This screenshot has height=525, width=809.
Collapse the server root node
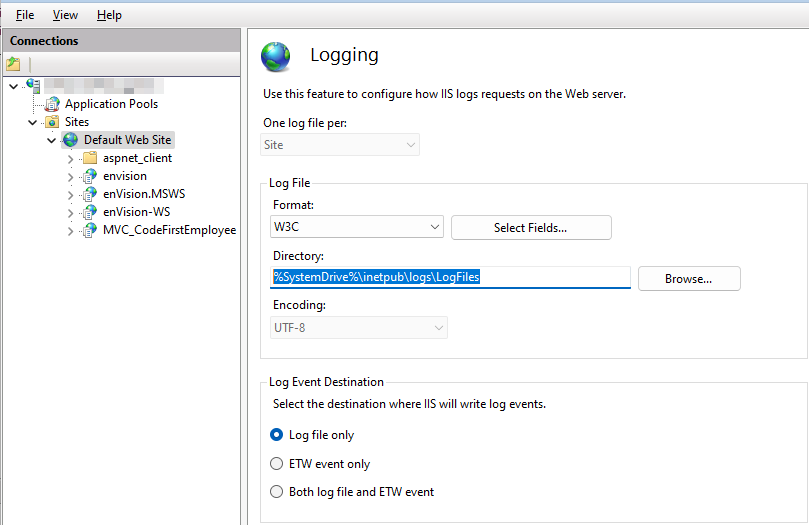14,86
